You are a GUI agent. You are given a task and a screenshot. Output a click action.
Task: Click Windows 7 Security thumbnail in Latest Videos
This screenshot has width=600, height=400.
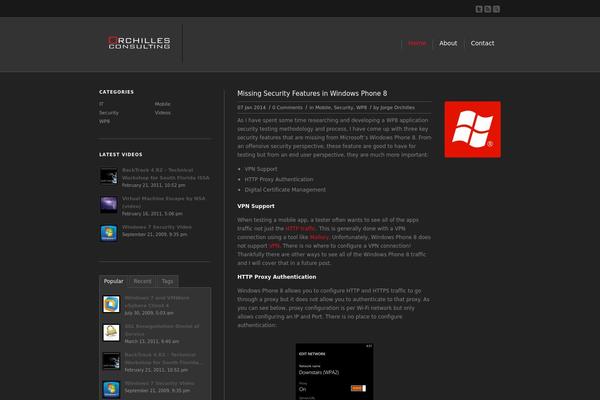click(109, 233)
